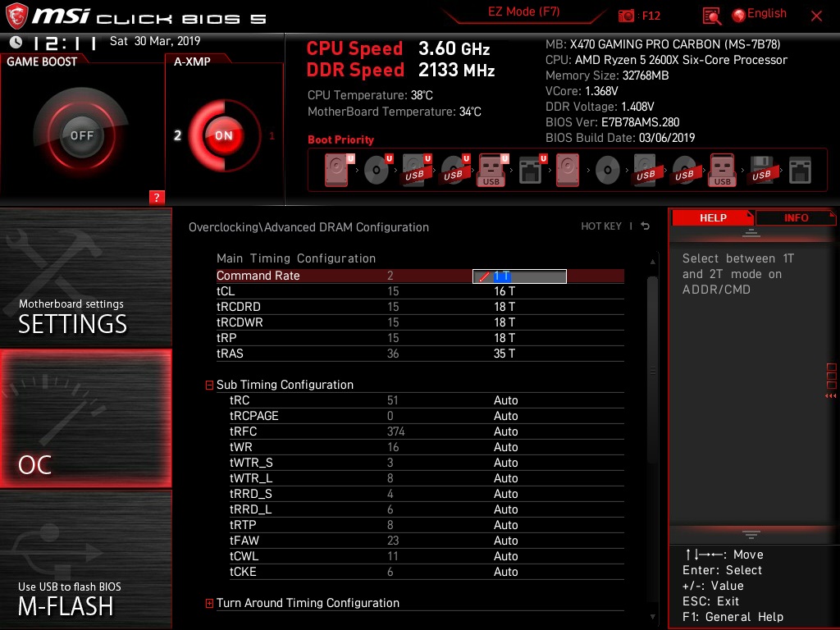The width and height of the screenshot is (840, 630).
Task: Select legacy hard disk boot icon without U badge
Action: pyautogui.click(x=568, y=170)
